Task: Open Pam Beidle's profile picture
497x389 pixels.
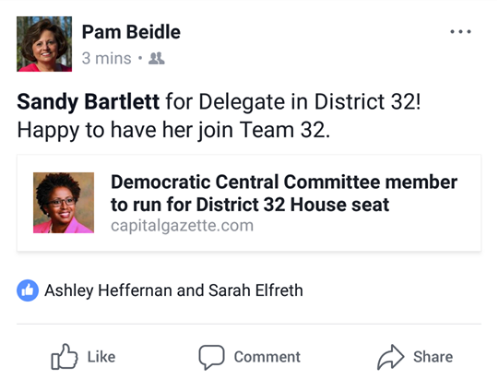Action: 44,44
